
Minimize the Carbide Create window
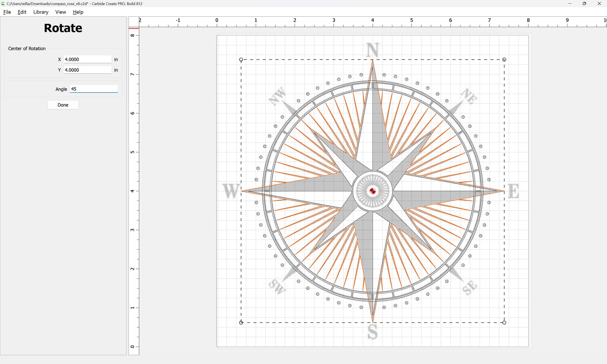(x=570, y=4)
